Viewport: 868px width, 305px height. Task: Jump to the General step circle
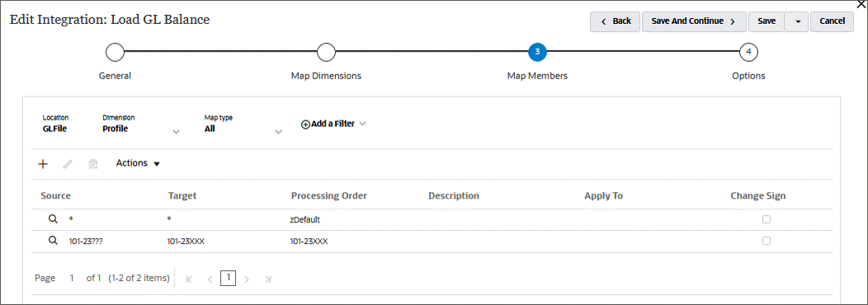[x=115, y=52]
